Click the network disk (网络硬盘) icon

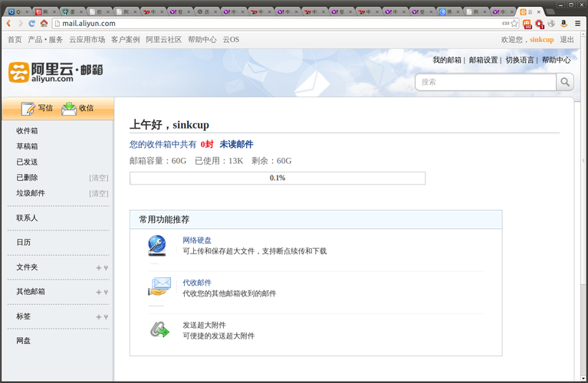(158, 246)
